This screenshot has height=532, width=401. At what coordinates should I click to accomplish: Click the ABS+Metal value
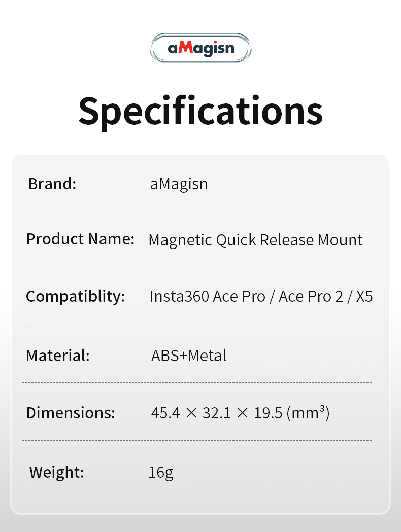[x=189, y=356]
